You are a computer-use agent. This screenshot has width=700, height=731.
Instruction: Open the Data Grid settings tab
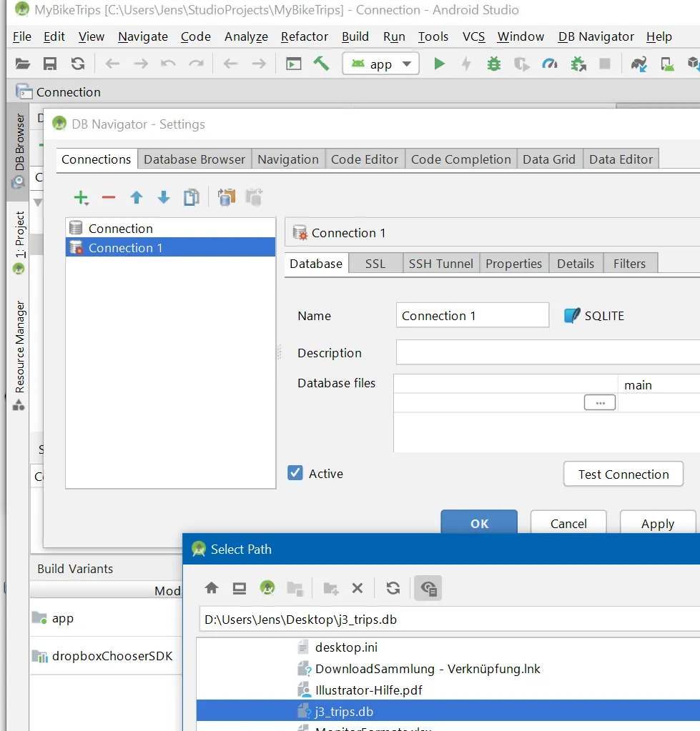(x=549, y=159)
